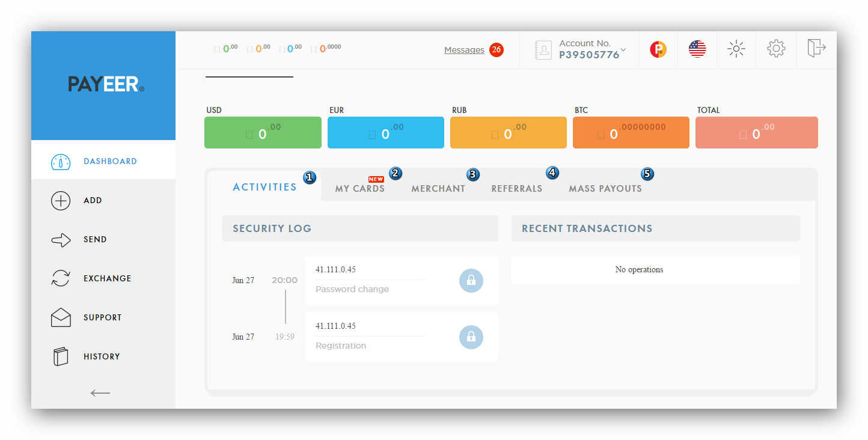Select Dashboard in the sidebar
868x440 pixels.
(103, 160)
